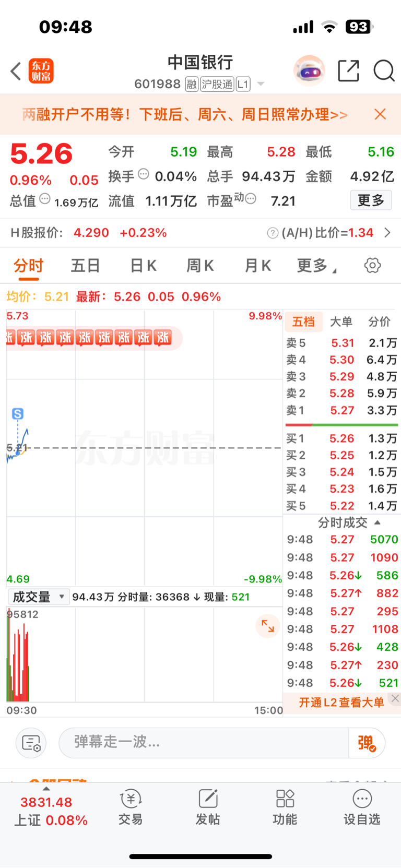The image size is (401, 868).
Task: Tap the 融 margin tag
Action: (192, 84)
